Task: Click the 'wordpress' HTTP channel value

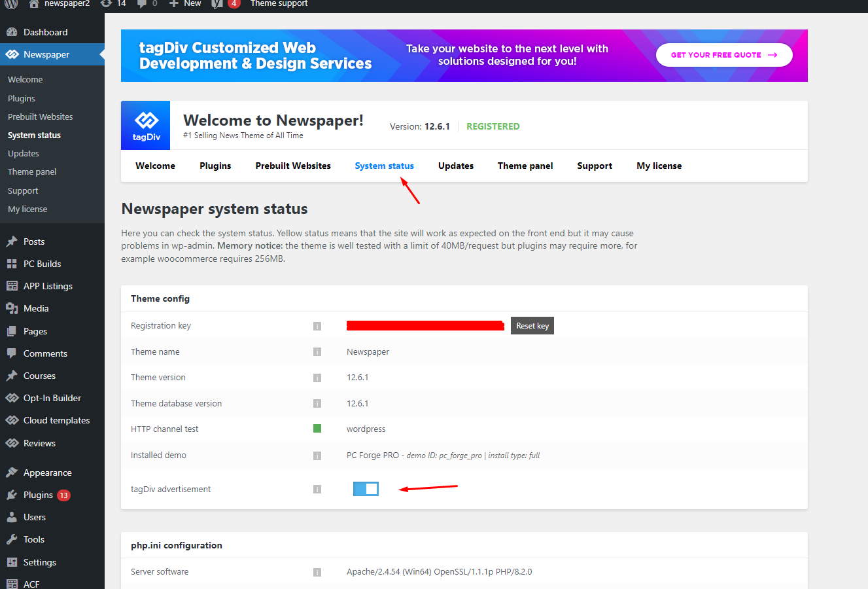Action: pos(366,429)
